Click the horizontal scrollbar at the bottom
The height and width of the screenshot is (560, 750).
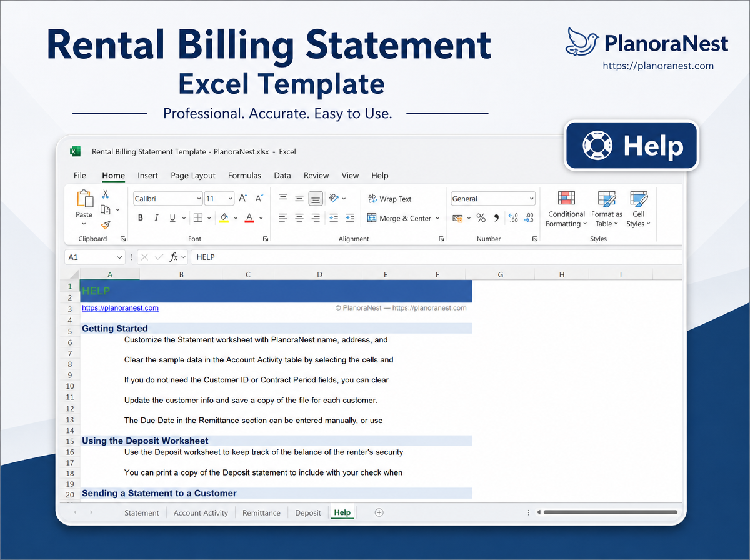click(x=610, y=512)
